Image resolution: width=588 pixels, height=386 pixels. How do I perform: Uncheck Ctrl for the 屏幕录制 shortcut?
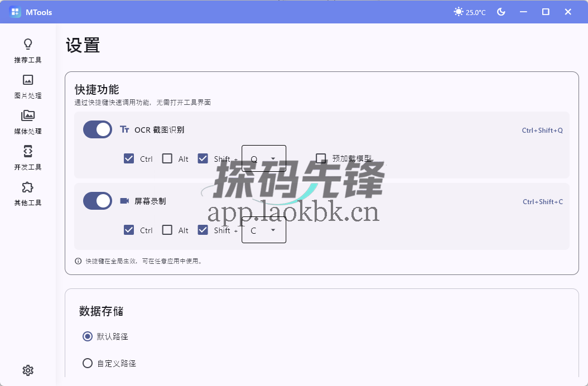[x=129, y=230]
